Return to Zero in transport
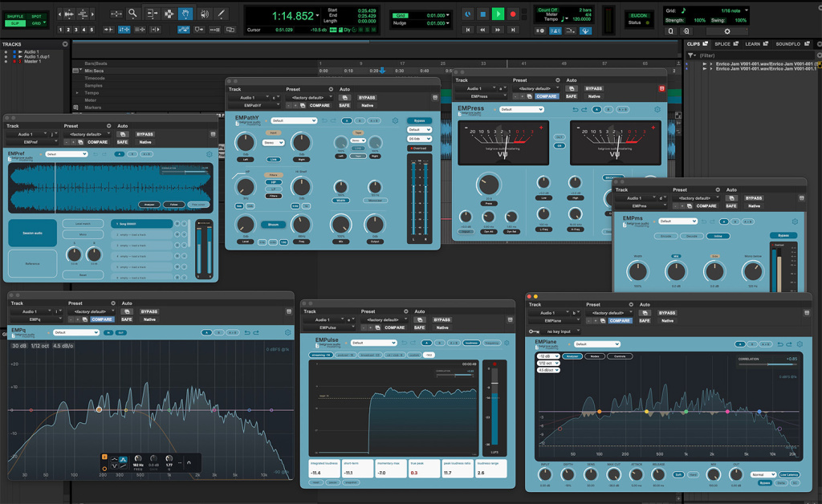This screenshot has width=822, height=504. coord(468,30)
